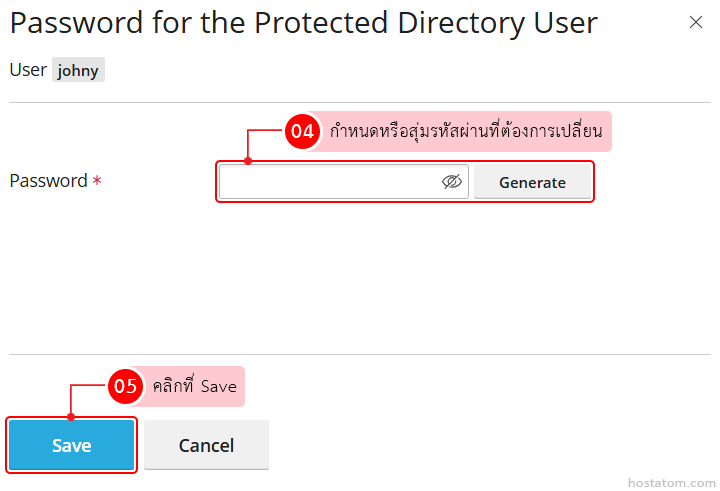Click the red callout dot above Save

70,416
